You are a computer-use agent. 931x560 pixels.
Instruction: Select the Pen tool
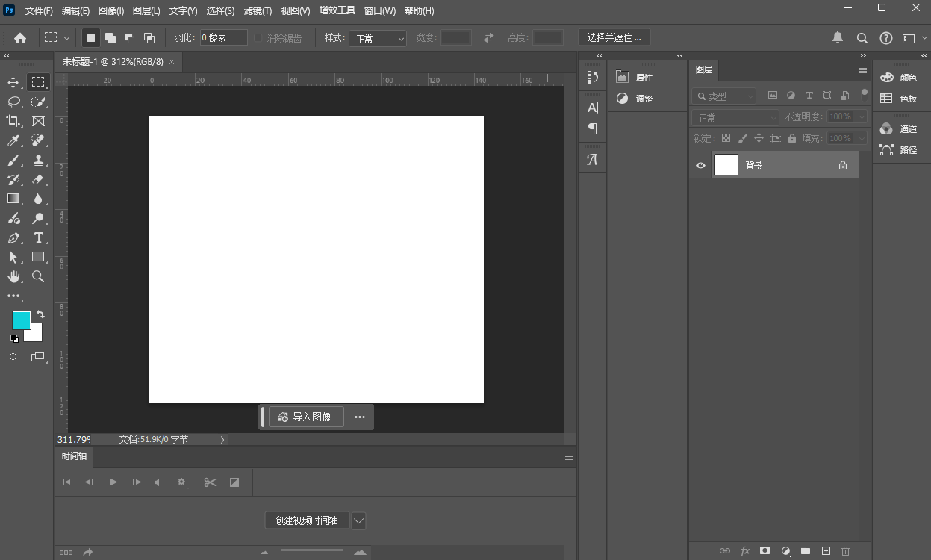pyautogui.click(x=13, y=237)
